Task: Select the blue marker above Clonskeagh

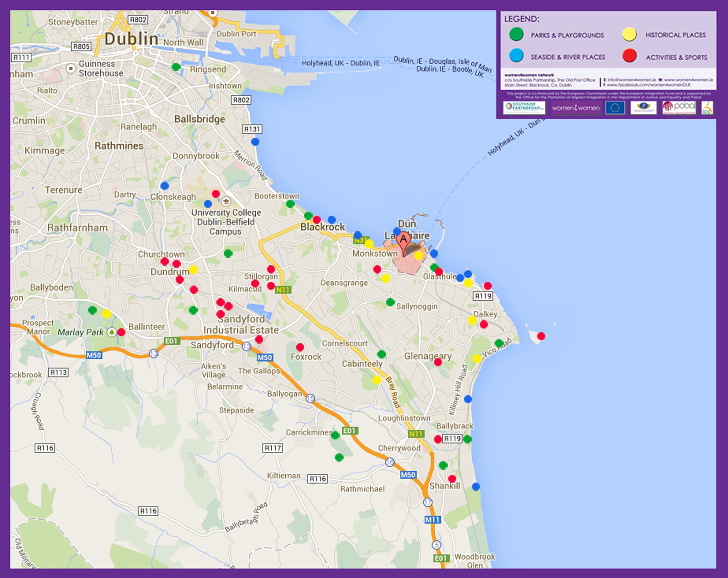Action: click(x=165, y=186)
